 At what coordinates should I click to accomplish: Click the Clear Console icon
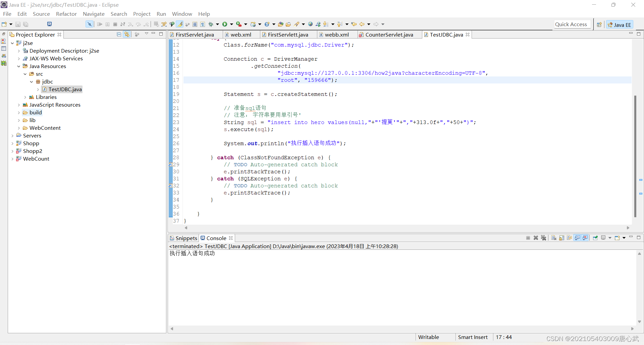(x=554, y=238)
